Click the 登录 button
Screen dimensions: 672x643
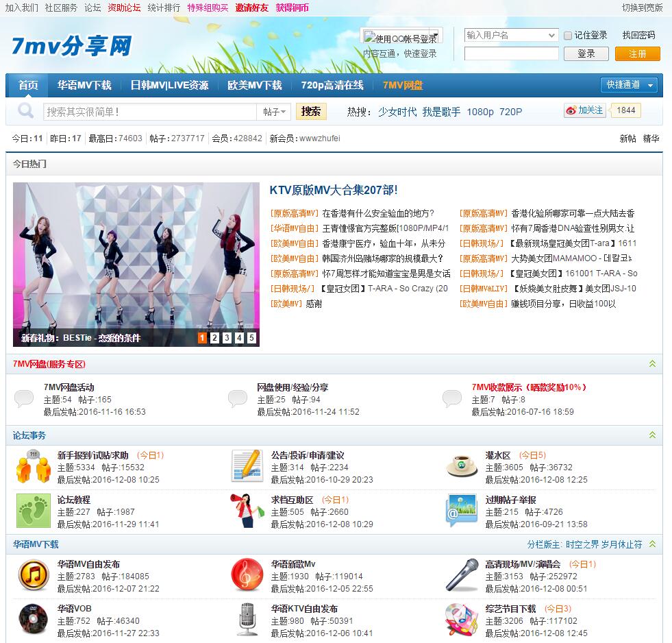[586, 53]
